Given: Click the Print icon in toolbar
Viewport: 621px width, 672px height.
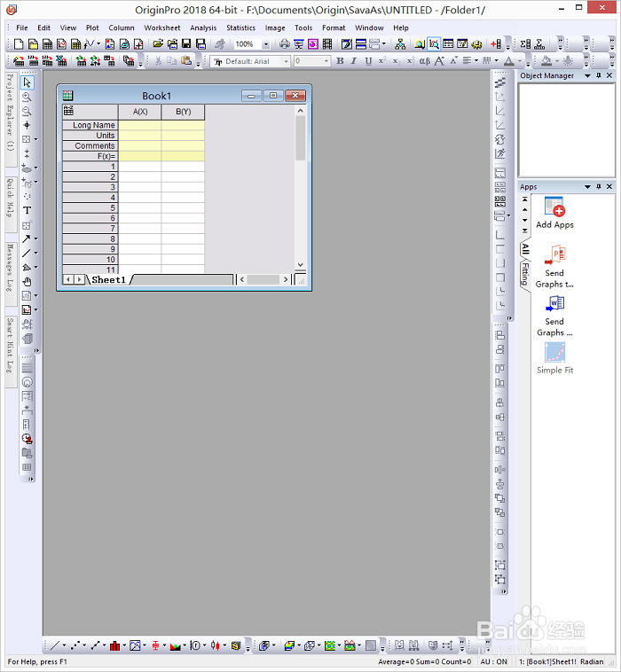Looking at the screenshot, I should coord(284,43).
